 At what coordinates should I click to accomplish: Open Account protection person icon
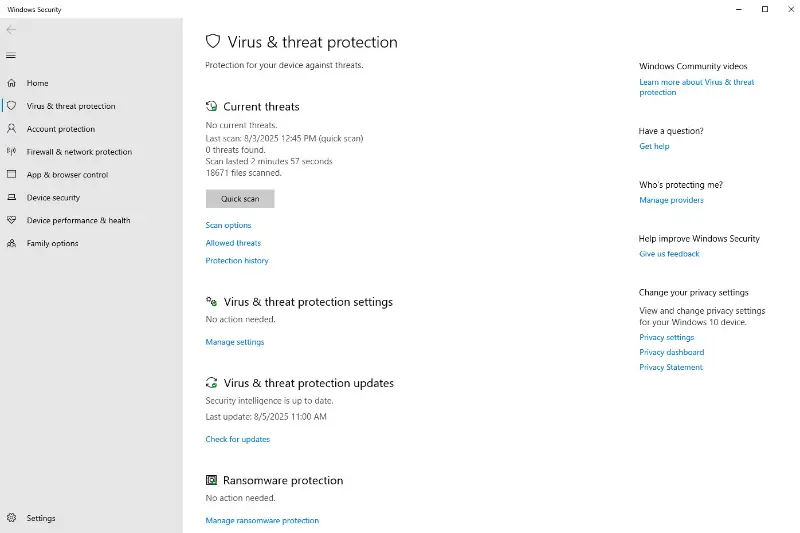pyautogui.click(x=11, y=129)
